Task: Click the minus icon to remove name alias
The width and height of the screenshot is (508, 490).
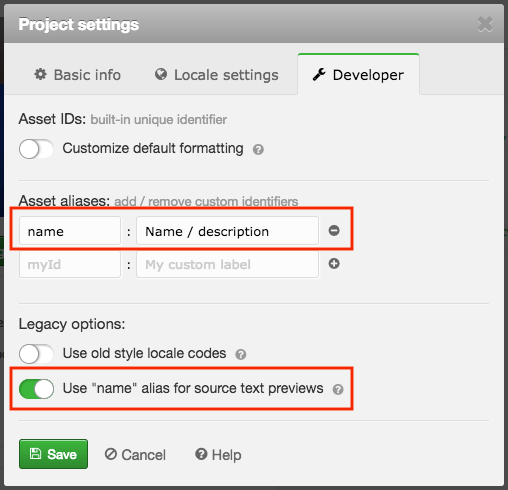Action: pyautogui.click(x=334, y=230)
